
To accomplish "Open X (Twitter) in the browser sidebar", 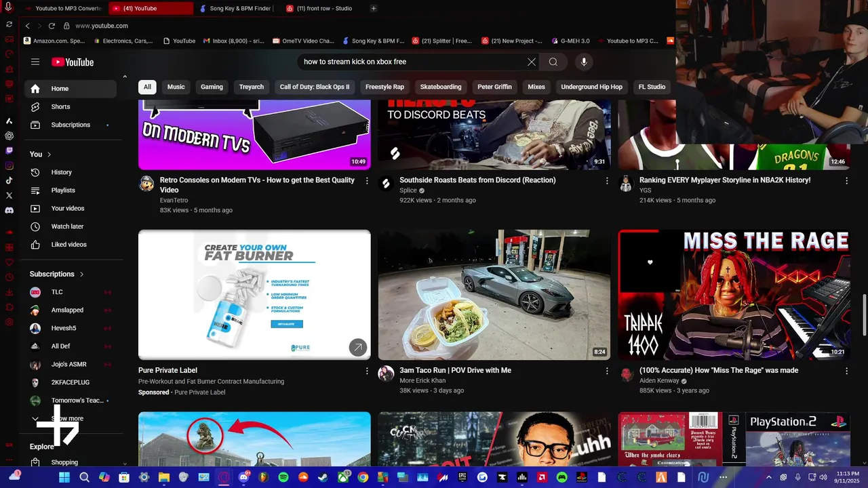I will (x=9, y=195).
